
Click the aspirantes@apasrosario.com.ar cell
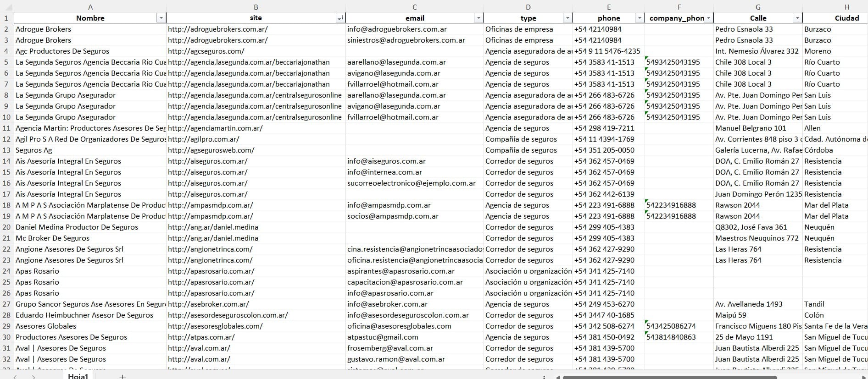(415, 271)
